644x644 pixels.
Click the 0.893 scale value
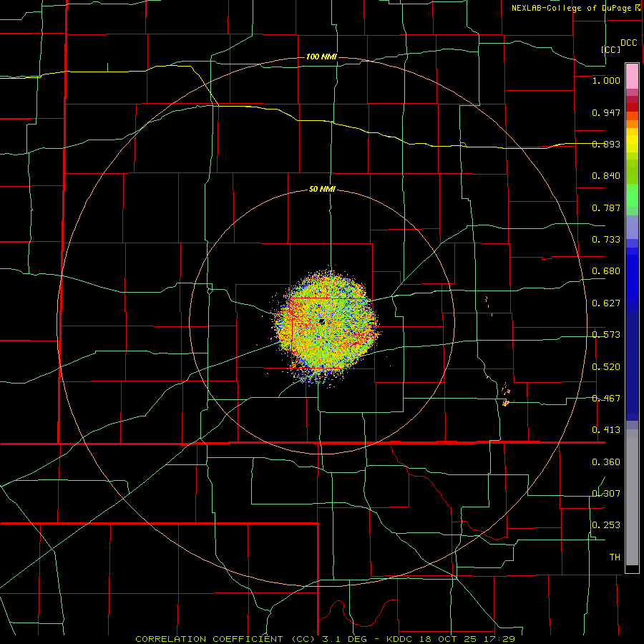click(x=606, y=144)
